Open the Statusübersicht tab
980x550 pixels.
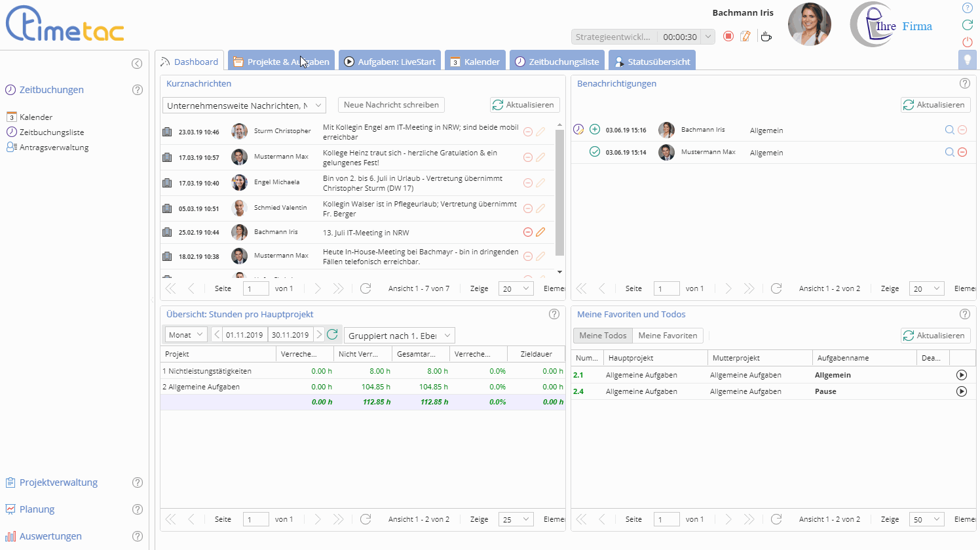click(652, 62)
